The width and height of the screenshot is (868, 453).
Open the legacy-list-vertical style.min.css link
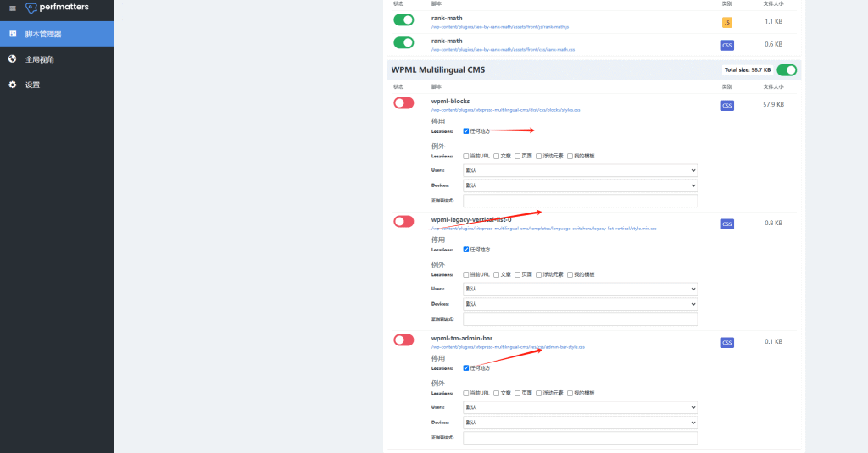[543, 229]
